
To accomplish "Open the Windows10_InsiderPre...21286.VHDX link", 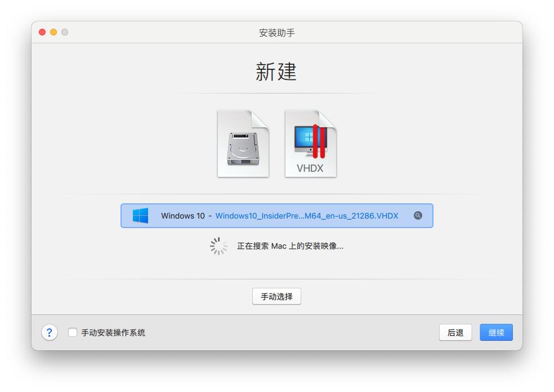I will (307, 216).
